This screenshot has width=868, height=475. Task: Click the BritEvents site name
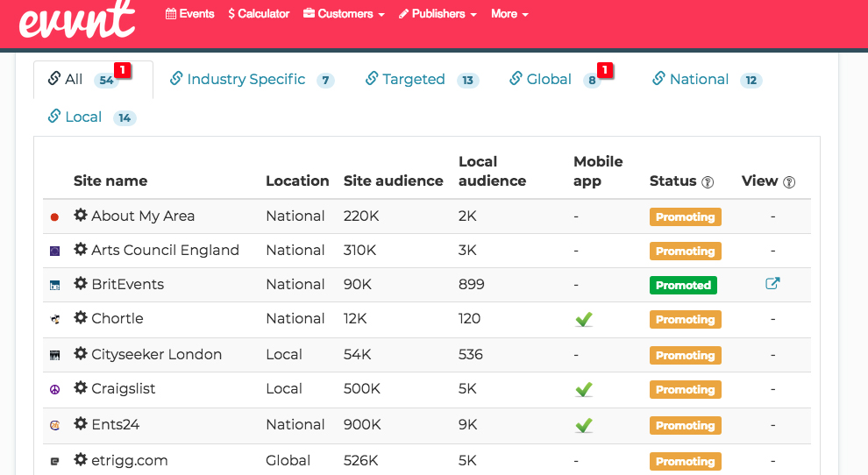[x=128, y=285]
